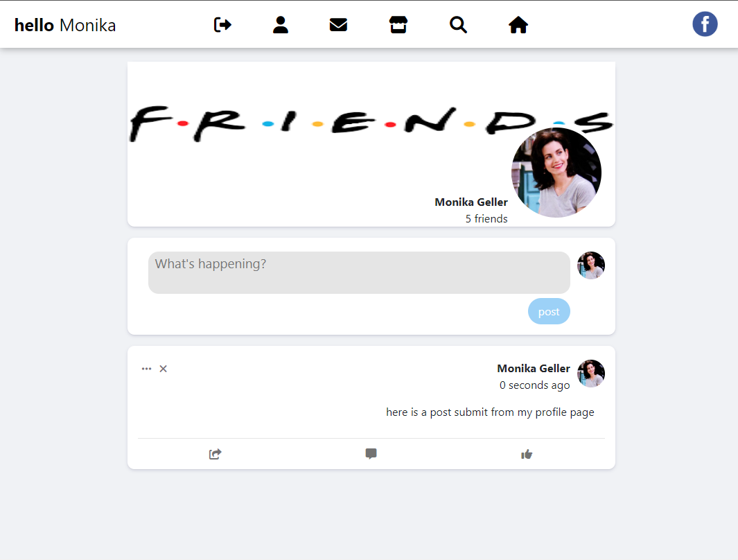738x560 pixels.
Task: Click Monika Geller's name on the post
Action: (x=534, y=368)
